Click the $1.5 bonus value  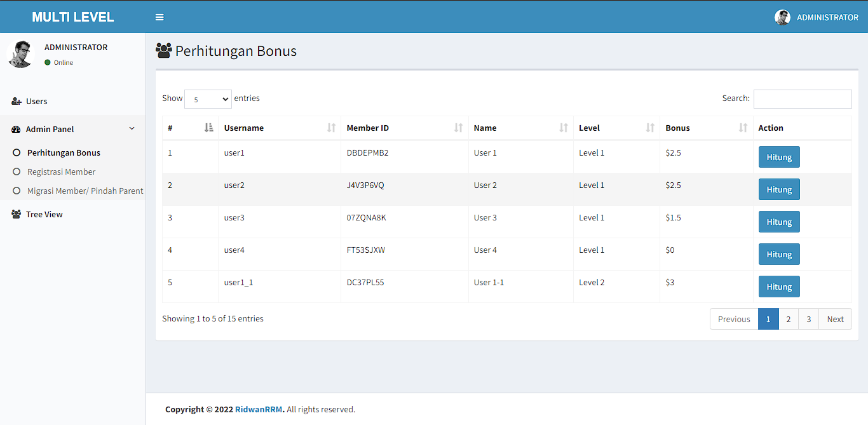pos(673,217)
